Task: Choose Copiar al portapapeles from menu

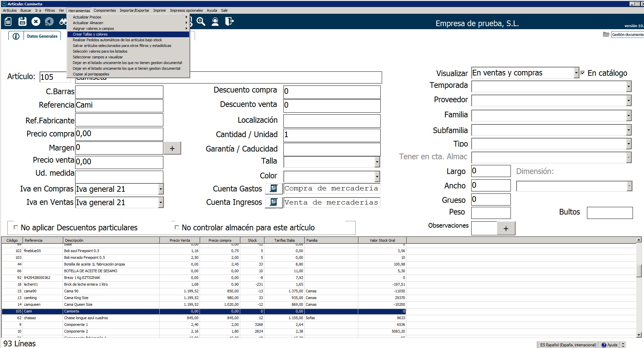Action: [91, 74]
